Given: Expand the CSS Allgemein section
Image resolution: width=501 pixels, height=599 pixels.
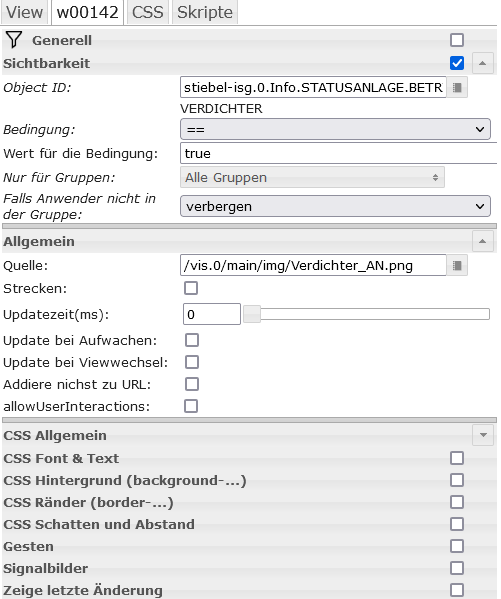Looking at the screenshot, I should click(x=483, y=435).
